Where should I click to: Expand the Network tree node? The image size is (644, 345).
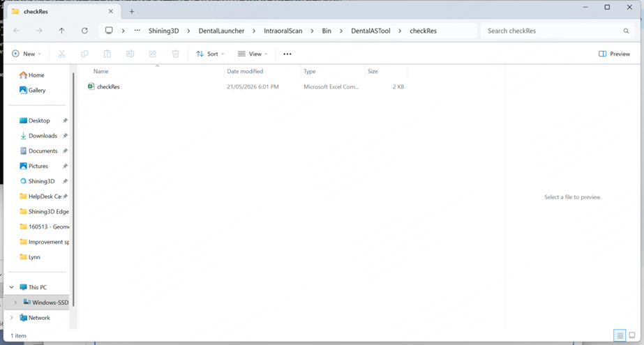(11, 318)
